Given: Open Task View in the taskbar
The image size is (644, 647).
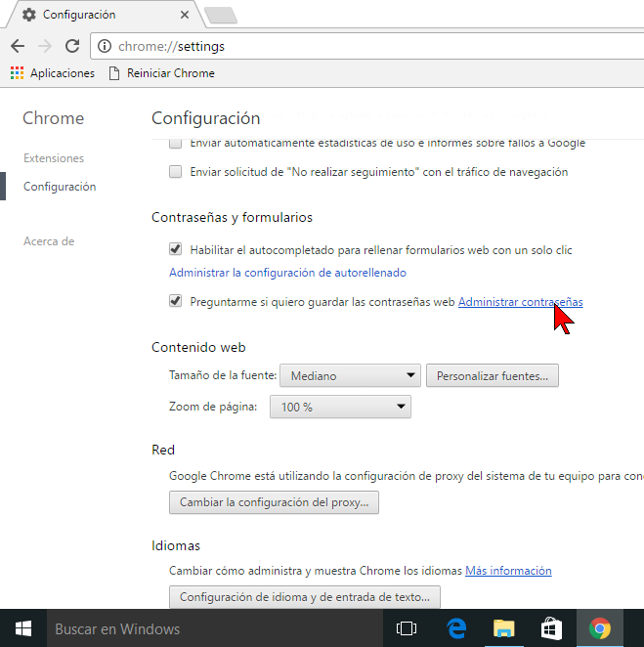Looking at the screenshot, I should pos(407,628).
